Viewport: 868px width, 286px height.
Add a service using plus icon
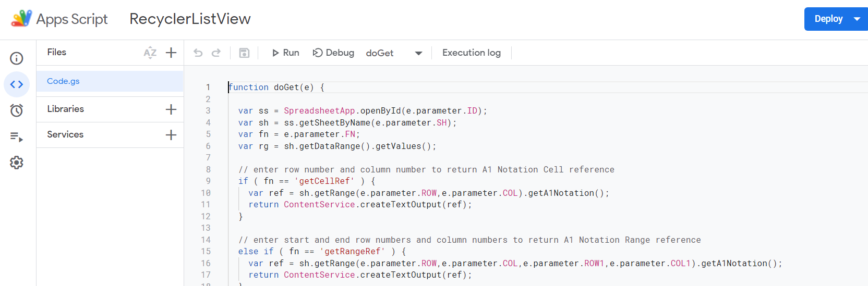click(171, 135)
